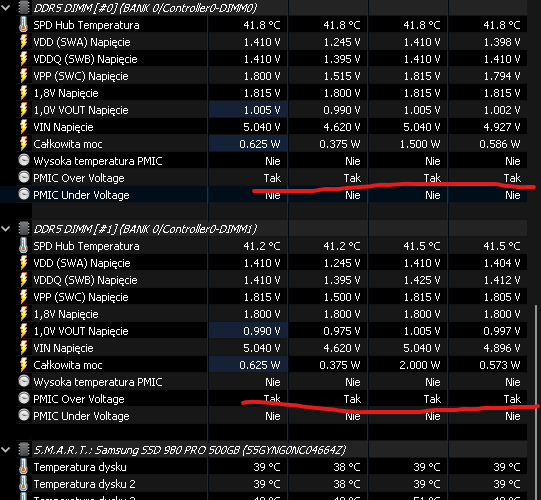Collapse the DDR5 DIMM [#1] sensor group

pyautogui.click(x=6, y=228)
